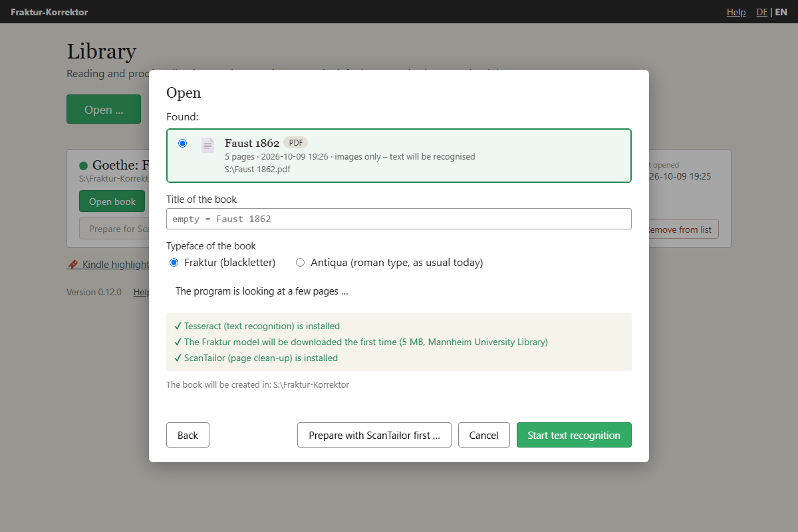The height and width of the screenshot is (532, 798).
Task: Start text recognition
Action: [574, 435]
